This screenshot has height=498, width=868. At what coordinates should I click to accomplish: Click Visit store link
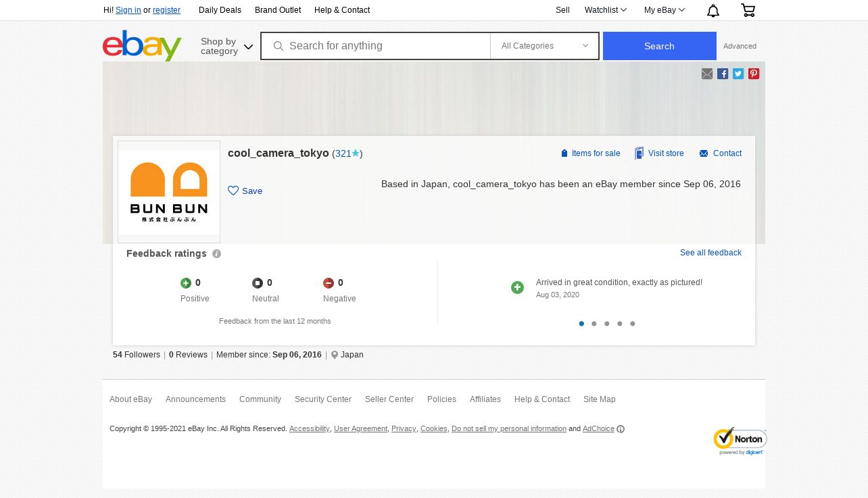[659, 153]
